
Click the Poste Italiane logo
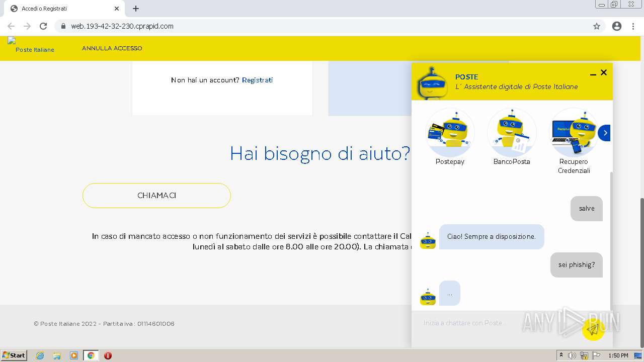(x=31, y=45)
